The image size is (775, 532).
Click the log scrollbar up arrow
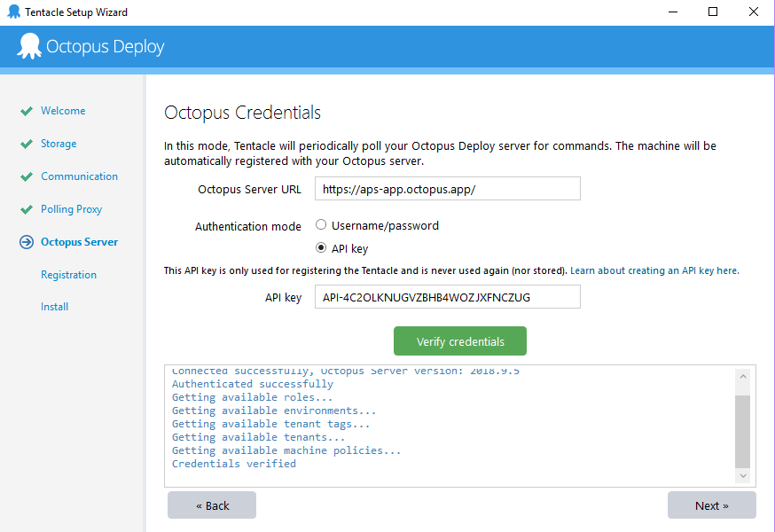click(742, 377)
